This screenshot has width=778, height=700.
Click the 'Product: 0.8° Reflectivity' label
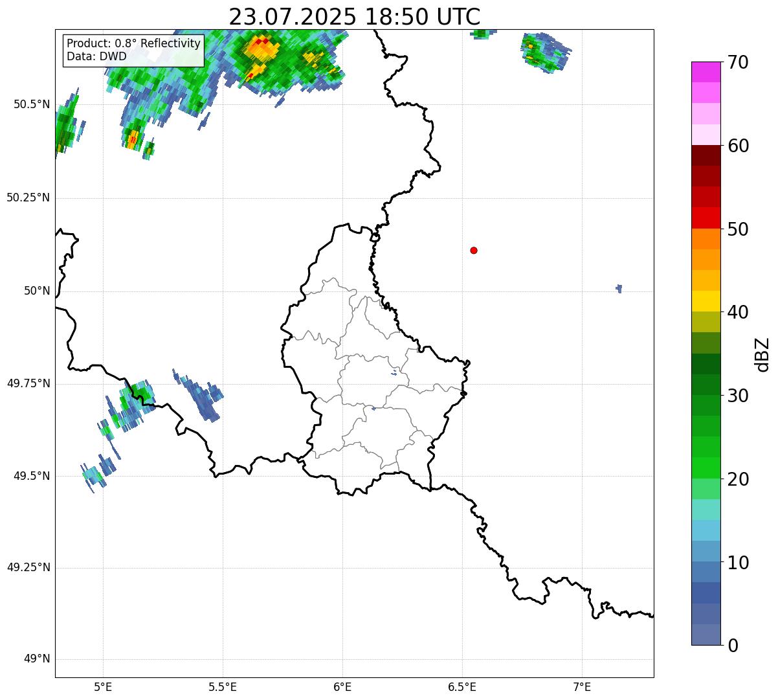tap(134, 43)
